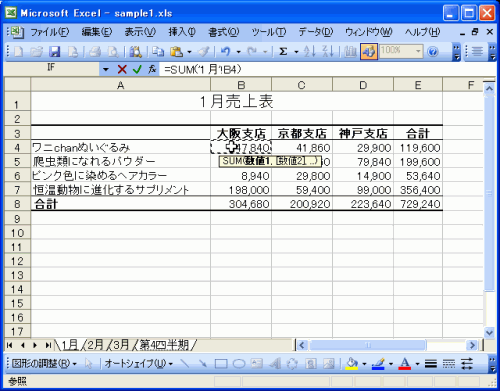Open the Chart Wizard icon

tap(350, 51)
